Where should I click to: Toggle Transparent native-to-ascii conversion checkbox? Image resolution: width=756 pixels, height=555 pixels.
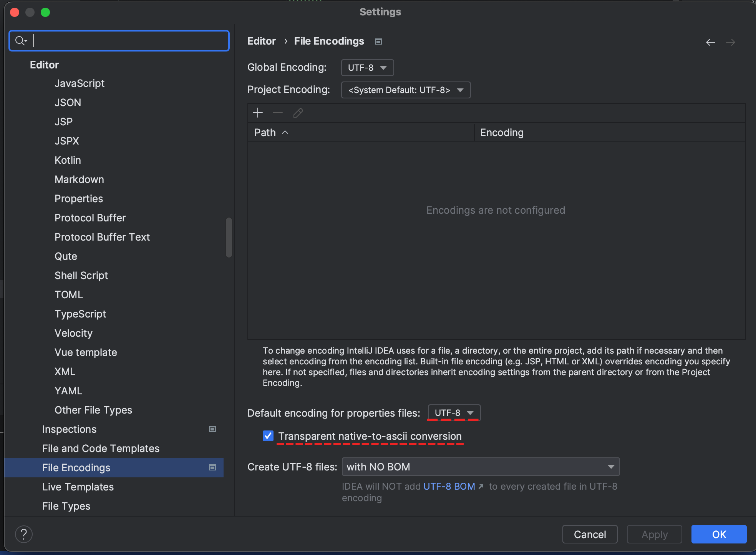point(268,436)
